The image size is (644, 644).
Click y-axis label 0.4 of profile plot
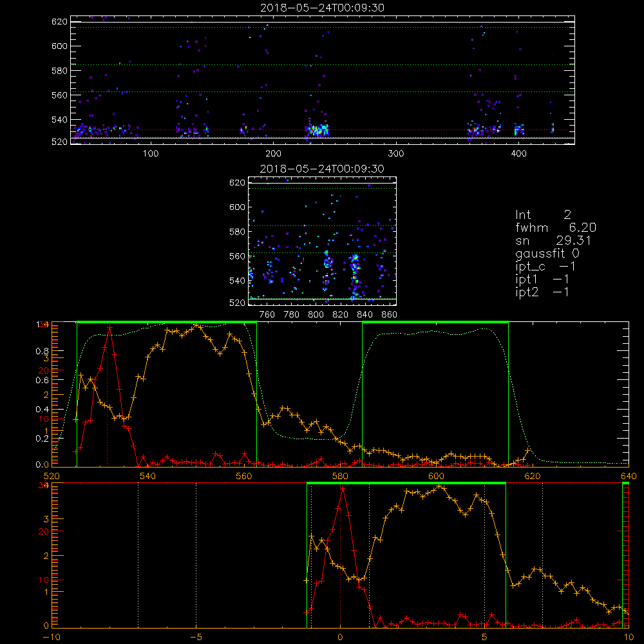[43, 410]
